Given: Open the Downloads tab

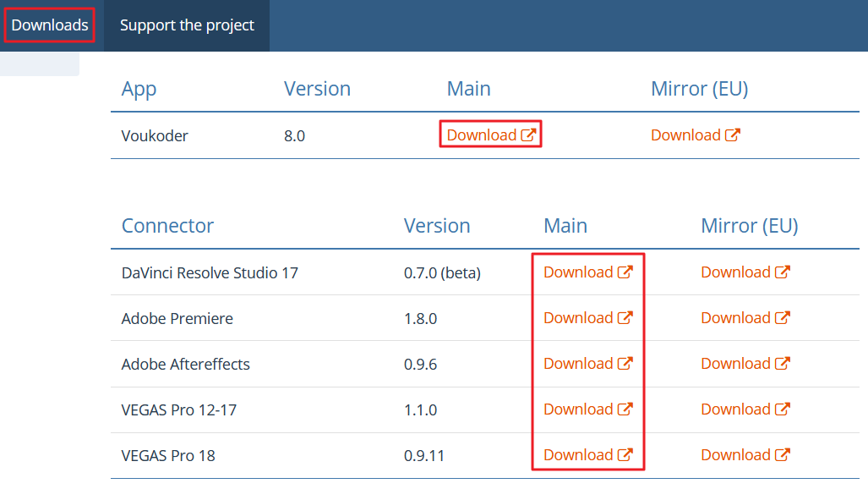Looking at the screenshot, I should (50, 25).
